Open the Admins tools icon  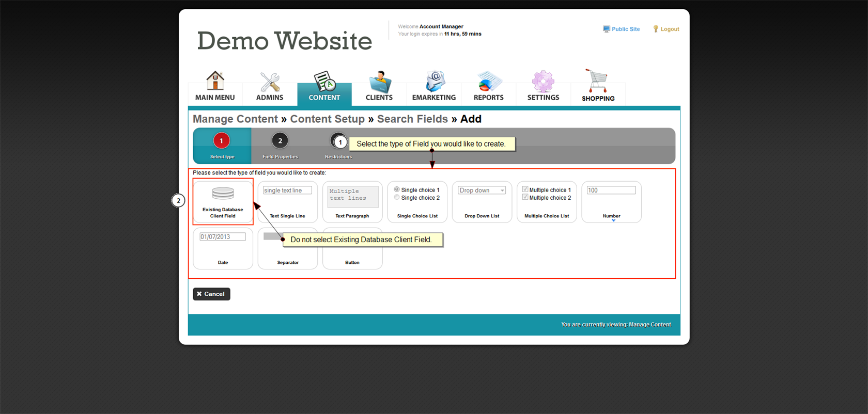[270, 82]
